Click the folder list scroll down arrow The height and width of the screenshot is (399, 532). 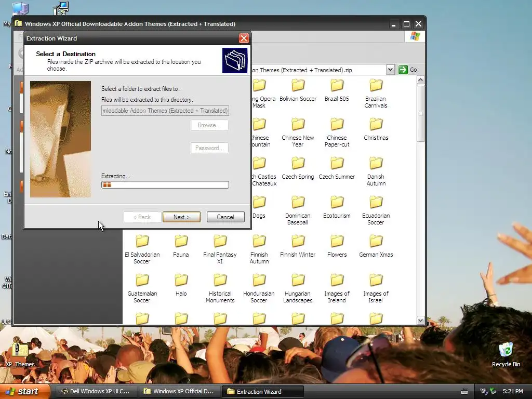[420, 320]
